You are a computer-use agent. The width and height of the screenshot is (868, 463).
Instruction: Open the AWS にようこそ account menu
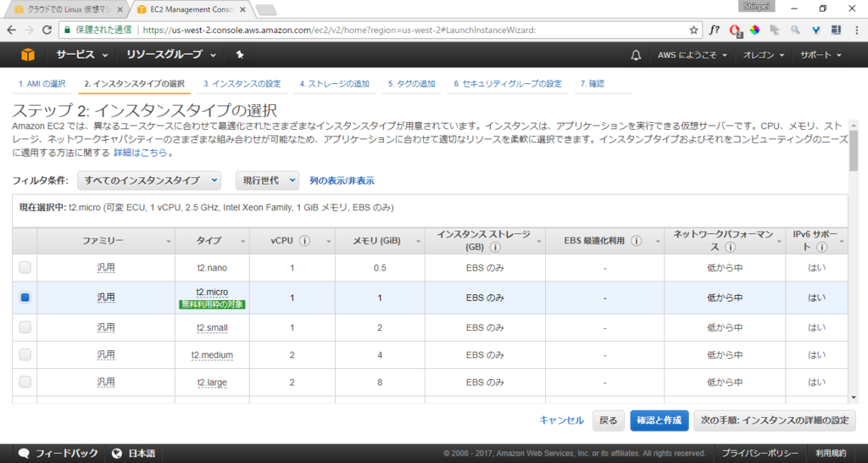692,55
